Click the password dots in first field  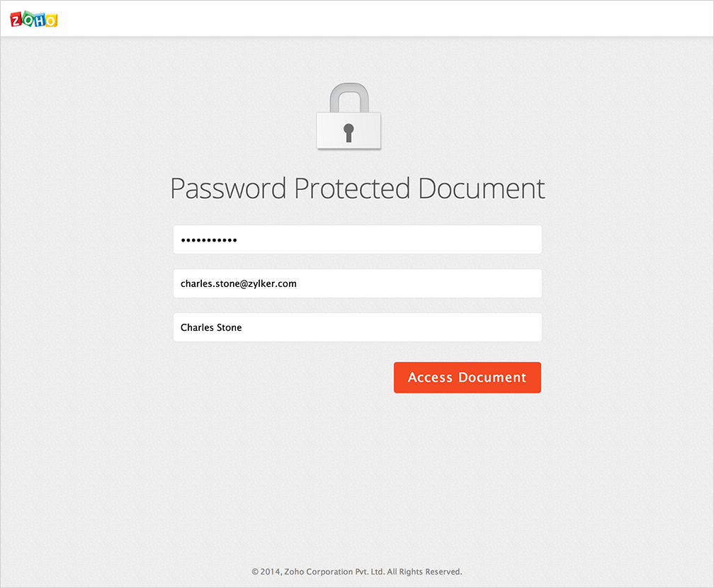[209, 240]
